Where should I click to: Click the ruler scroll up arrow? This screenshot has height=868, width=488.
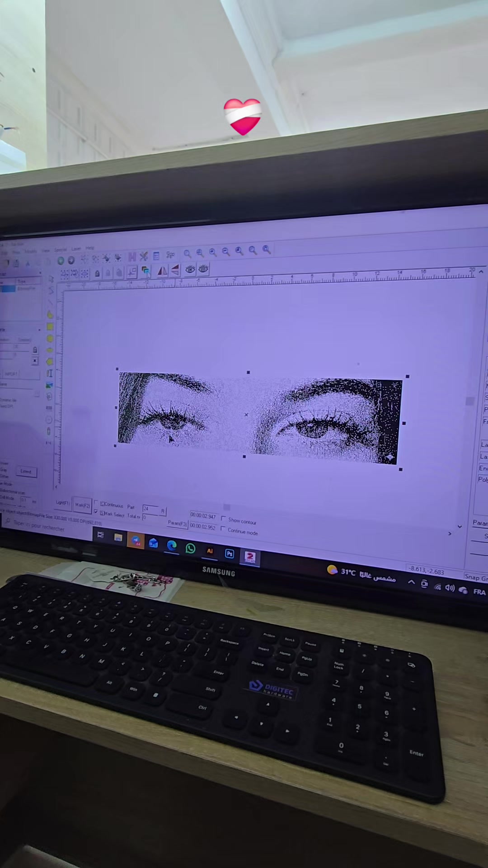tap(481, 272)
